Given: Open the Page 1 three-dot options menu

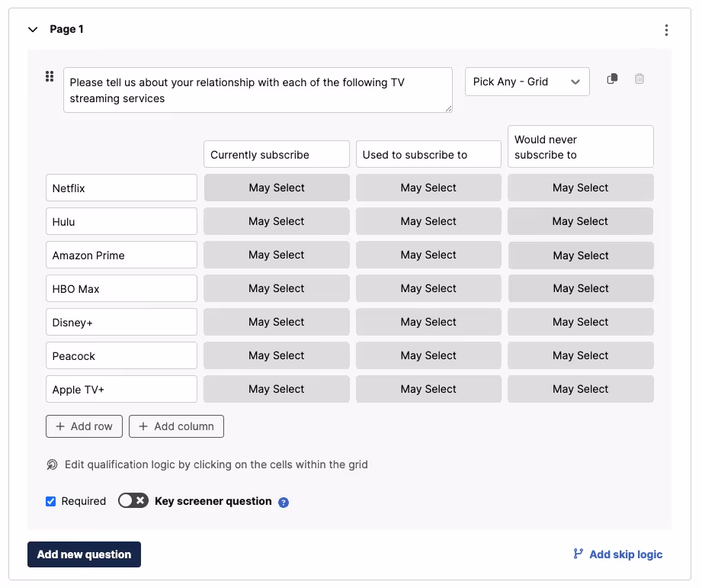Looking at the screenshot, I should (666, 30).
